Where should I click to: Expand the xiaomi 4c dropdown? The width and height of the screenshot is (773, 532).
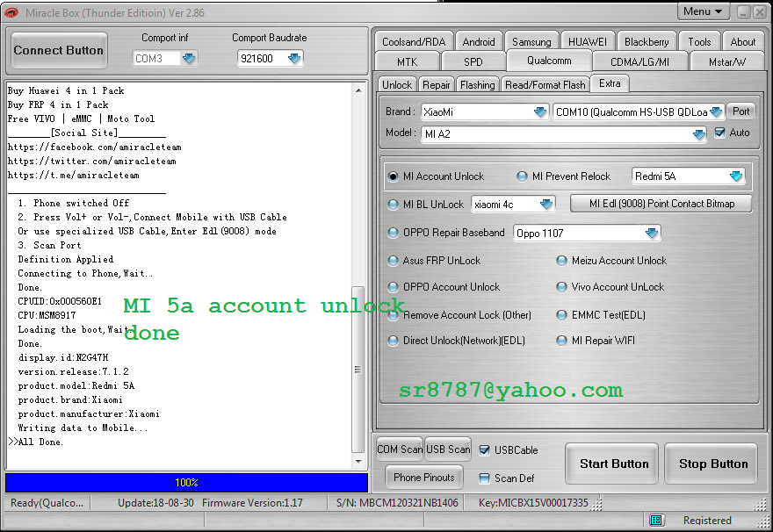point(546,204)
